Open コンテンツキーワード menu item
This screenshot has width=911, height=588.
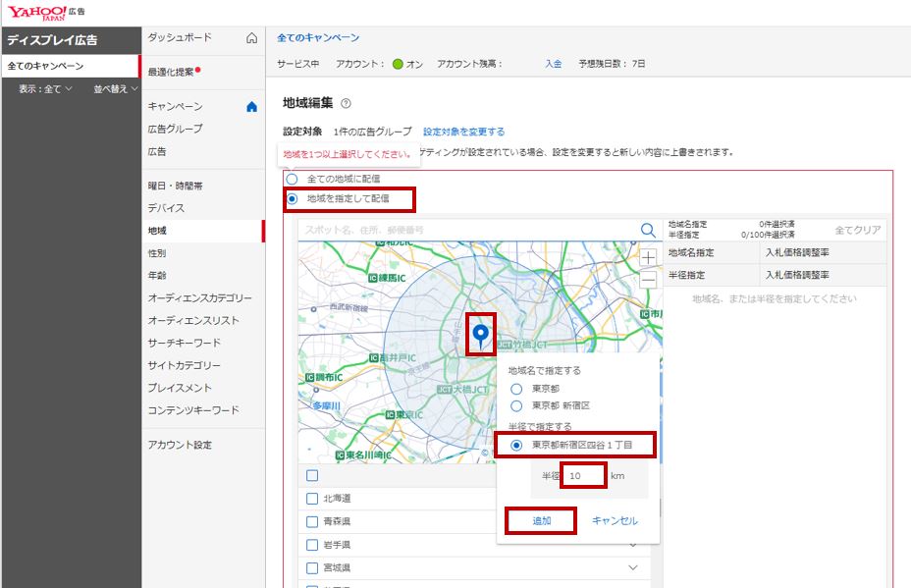(x=192, y=410)
